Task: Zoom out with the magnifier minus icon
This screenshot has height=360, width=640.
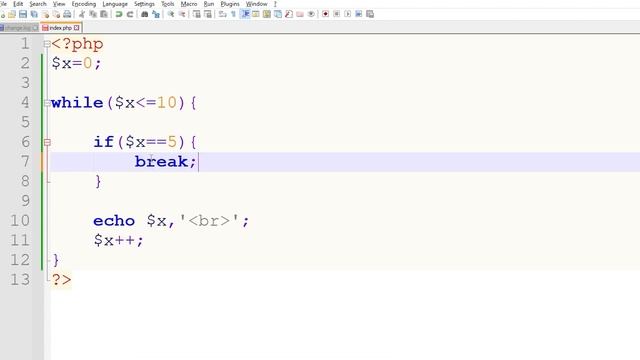Action: coord(182,14)
